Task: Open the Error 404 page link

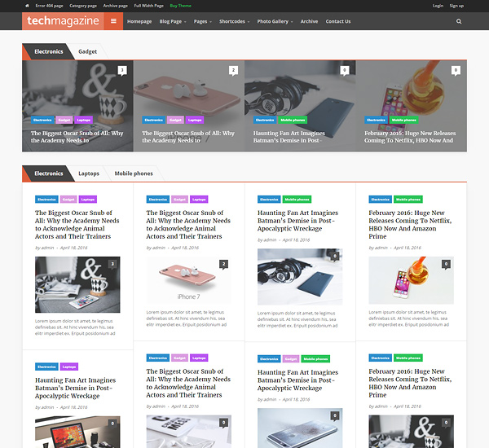Action: [x=49, y=6]
